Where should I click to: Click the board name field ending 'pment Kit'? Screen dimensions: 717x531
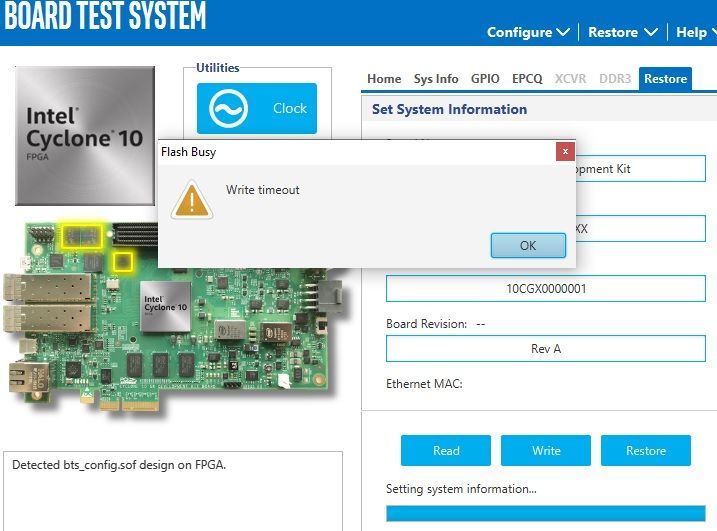pos(640,169)
